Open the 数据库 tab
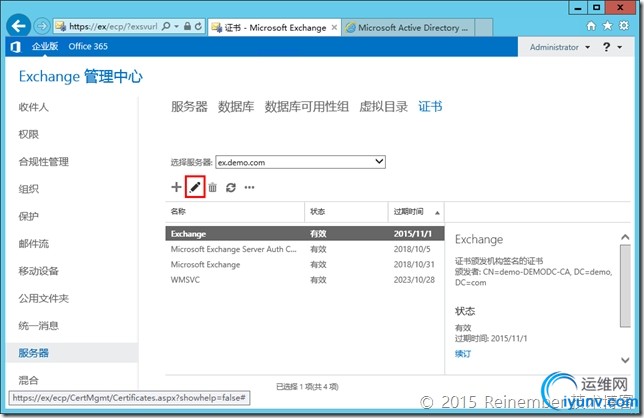This screenshot has height=418, width=644. [236, 107]
